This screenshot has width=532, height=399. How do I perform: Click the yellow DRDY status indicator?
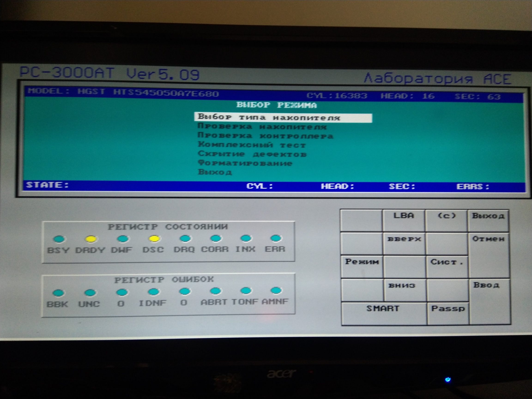click(91, 239)
